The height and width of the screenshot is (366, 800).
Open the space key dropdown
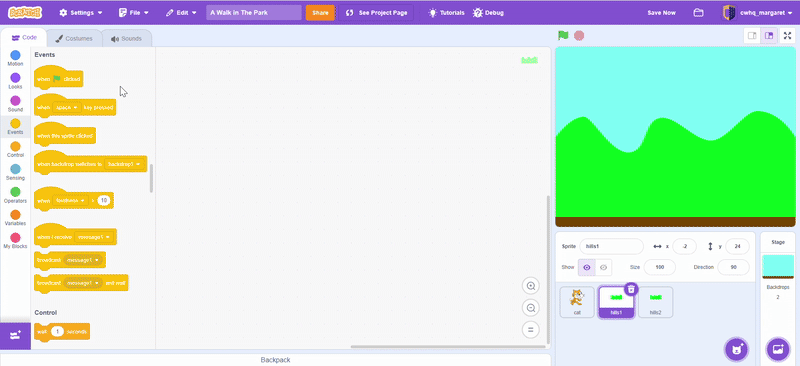pyautogui.click(x=67, y=108)
